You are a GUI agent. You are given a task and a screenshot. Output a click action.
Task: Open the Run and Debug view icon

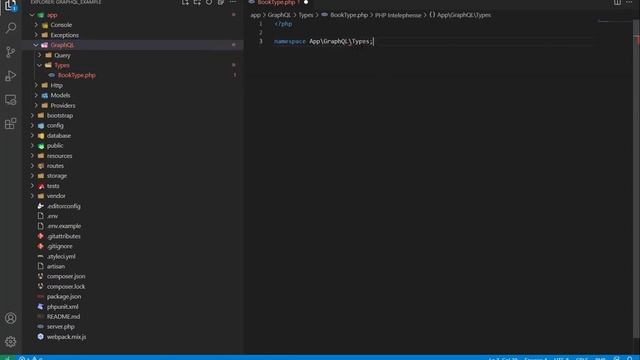point(11,76)
